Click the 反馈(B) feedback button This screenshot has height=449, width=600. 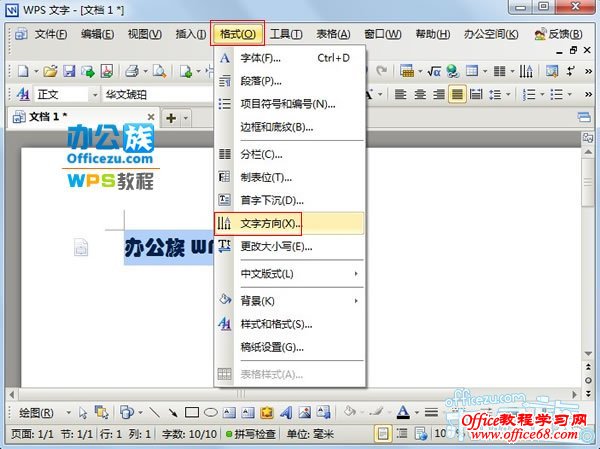[558, 34]
